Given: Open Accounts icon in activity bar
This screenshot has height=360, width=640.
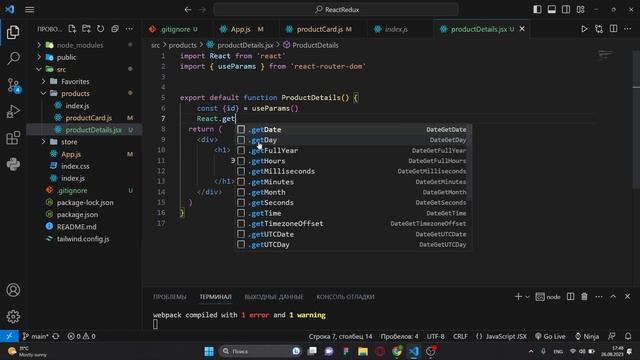Looking at the screenshot, I should (x=13, y=290).
